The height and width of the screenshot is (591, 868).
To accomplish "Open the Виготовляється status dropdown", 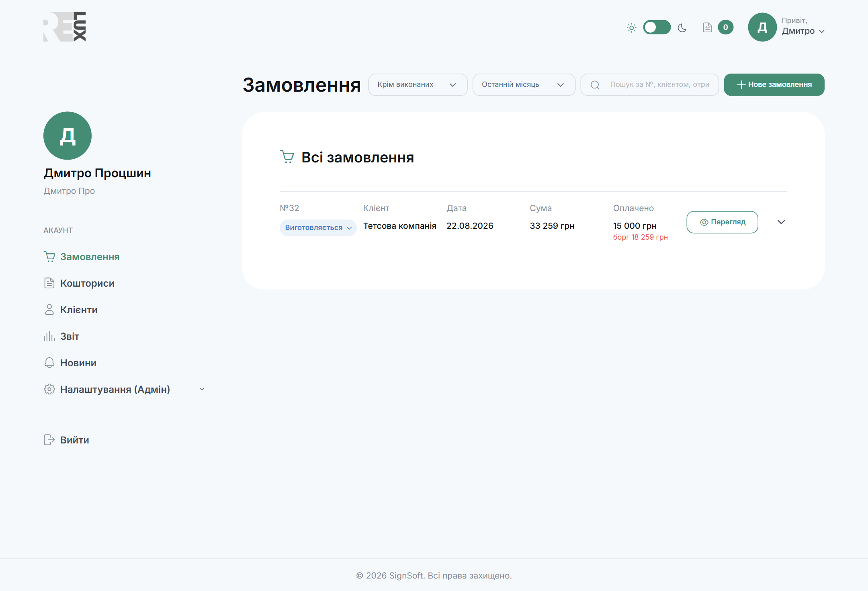I will click(x=318, y=228).
